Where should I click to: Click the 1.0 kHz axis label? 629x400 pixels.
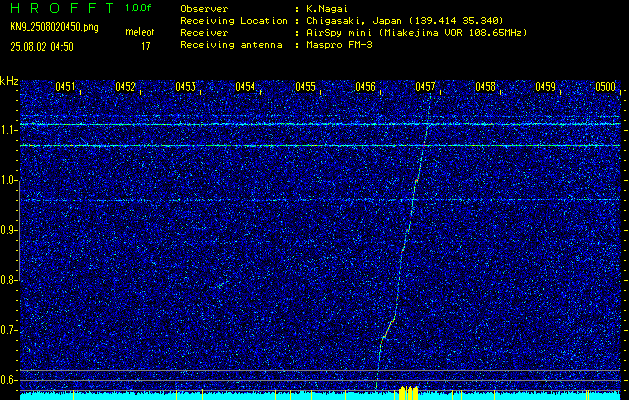(8, 181)
